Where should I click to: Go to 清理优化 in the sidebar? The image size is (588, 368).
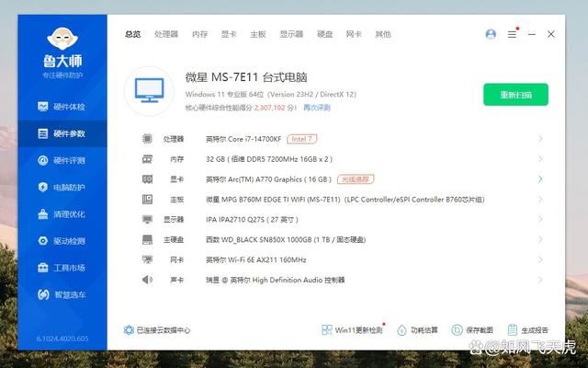tap(62, 214)
